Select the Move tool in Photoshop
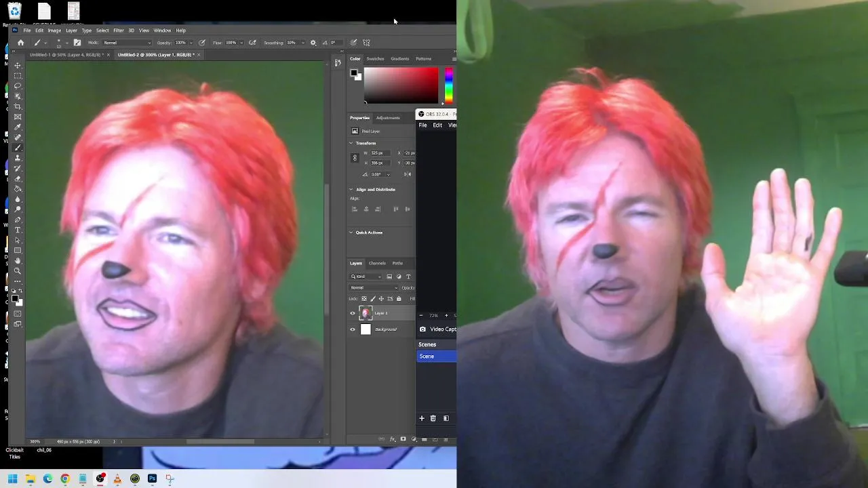 coord(18,65)
